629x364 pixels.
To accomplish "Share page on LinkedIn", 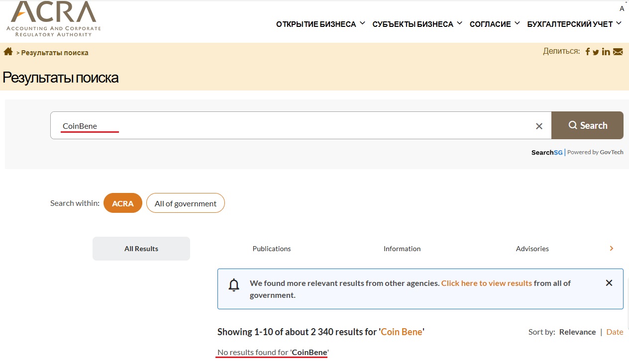I will 606,52.
